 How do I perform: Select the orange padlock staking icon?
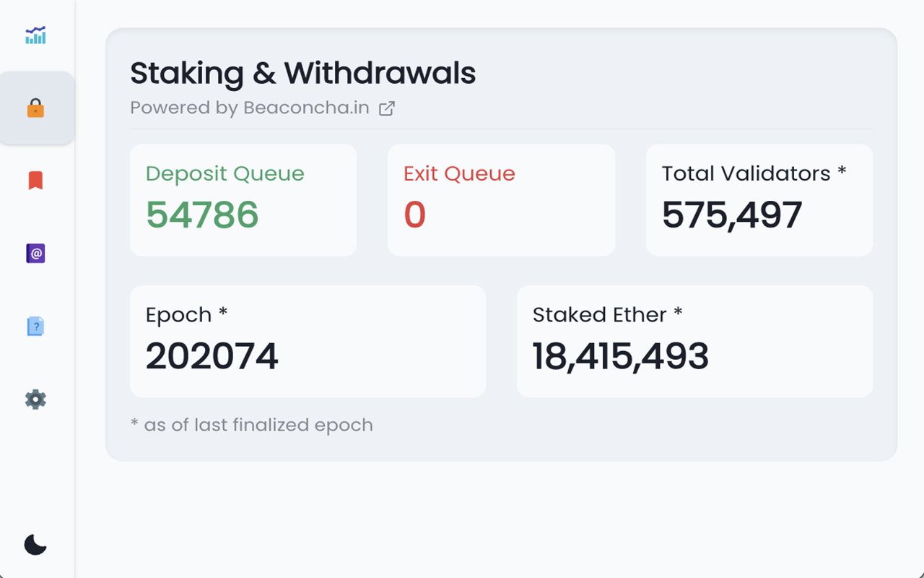tap(36, 108)
